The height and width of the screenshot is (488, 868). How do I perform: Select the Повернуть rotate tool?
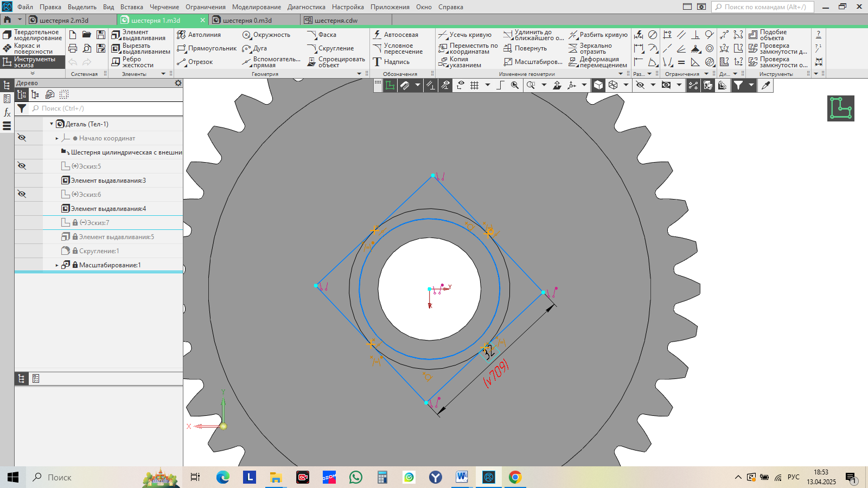coord(525,48)
